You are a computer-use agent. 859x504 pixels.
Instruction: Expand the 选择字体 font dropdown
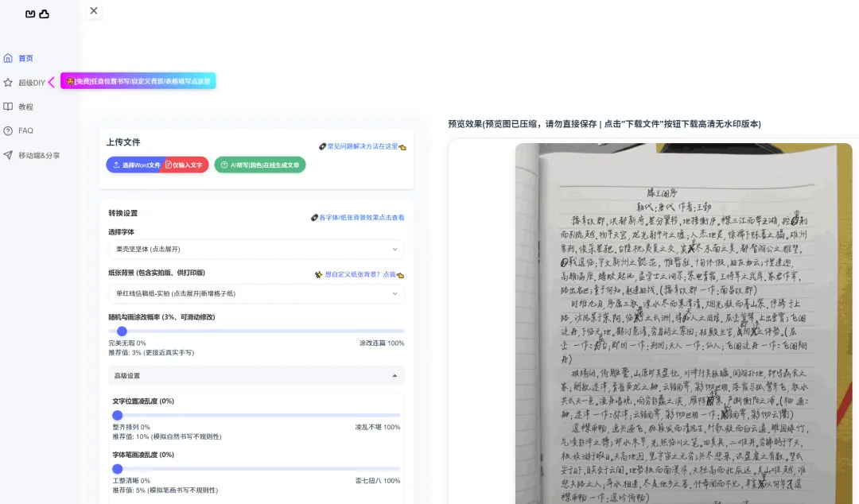256,250
